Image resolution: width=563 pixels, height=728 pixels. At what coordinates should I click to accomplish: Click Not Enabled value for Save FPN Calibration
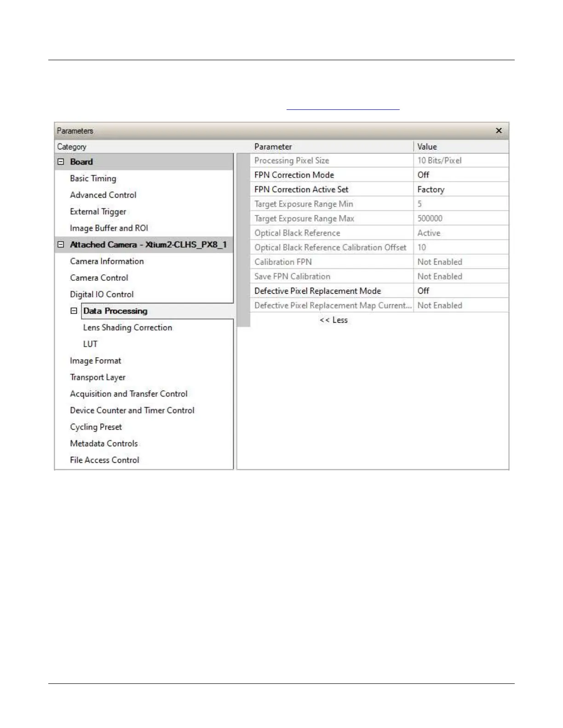[x=440, y=276]
